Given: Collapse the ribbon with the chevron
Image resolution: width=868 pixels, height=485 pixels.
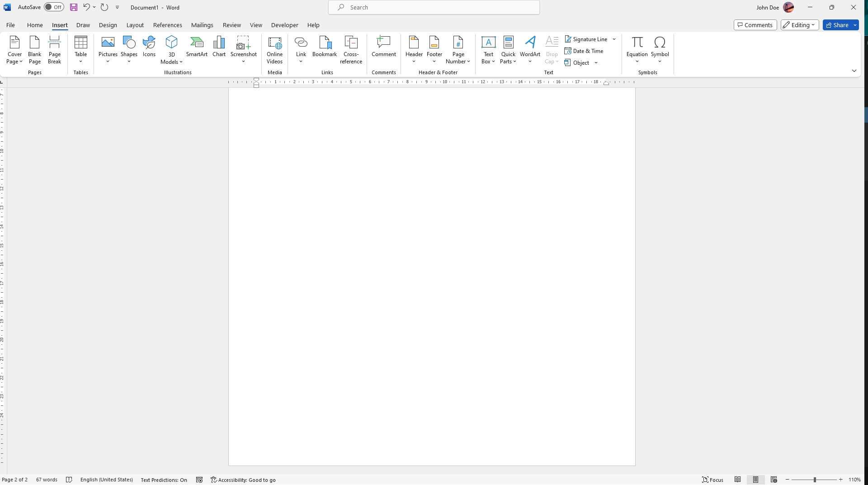Looking at the screenshot, I should point(854,71).
